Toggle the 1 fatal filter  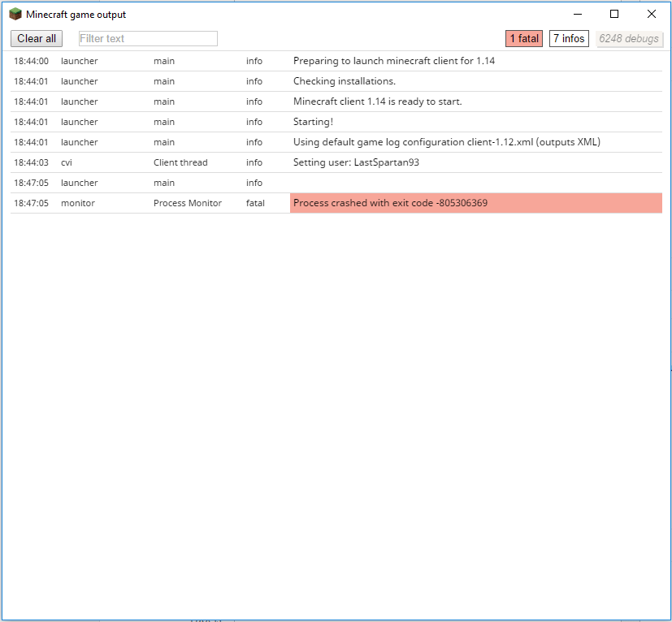(x=524, y=38)
